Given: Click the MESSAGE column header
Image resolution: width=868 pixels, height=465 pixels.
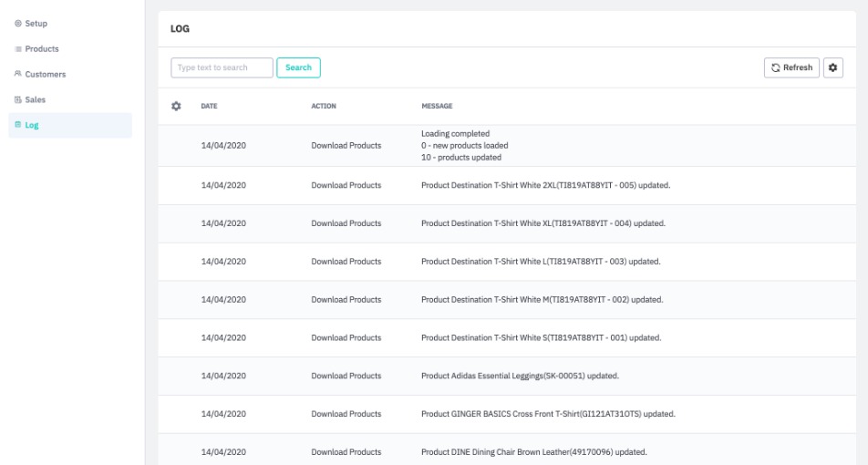Looking at the screenshot, I should [x=437, y=107].
